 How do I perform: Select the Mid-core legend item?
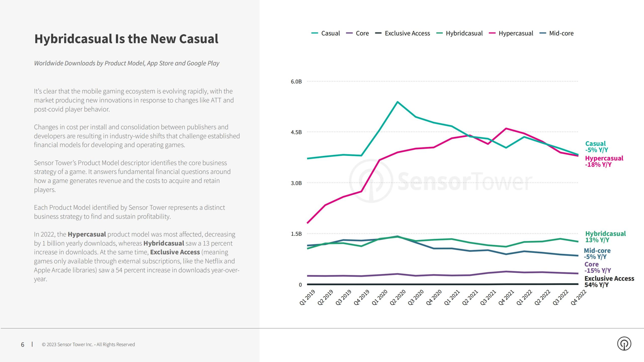(557, 33)
